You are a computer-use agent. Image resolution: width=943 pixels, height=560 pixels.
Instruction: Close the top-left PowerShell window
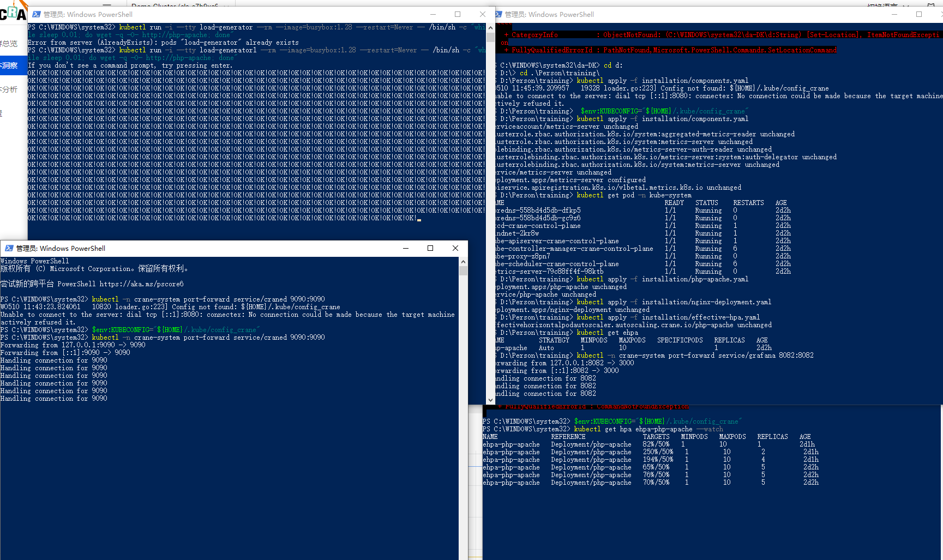click(483, 14)
